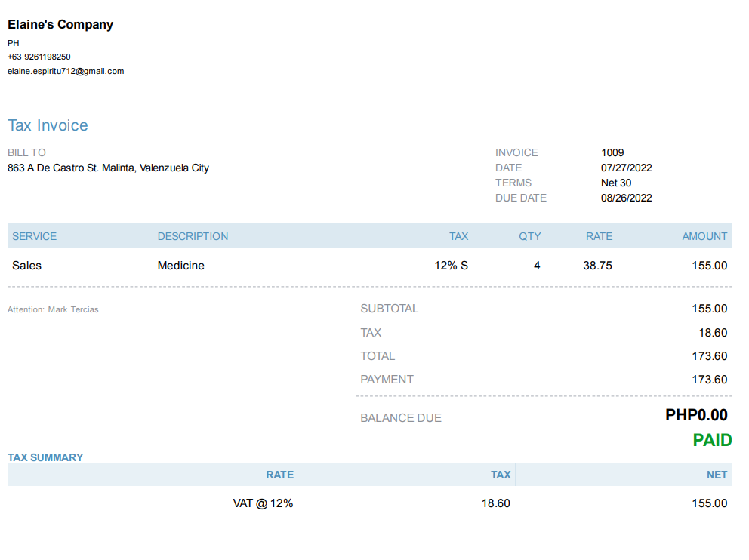Click the elaine.espiritu712@gmail.com email address
Screen dimensions: 749x560
(66, 71)
